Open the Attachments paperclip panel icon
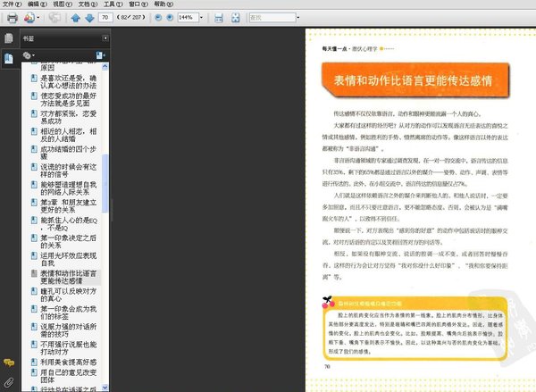The height and width of the screenshot is (392, 536). 9,382
